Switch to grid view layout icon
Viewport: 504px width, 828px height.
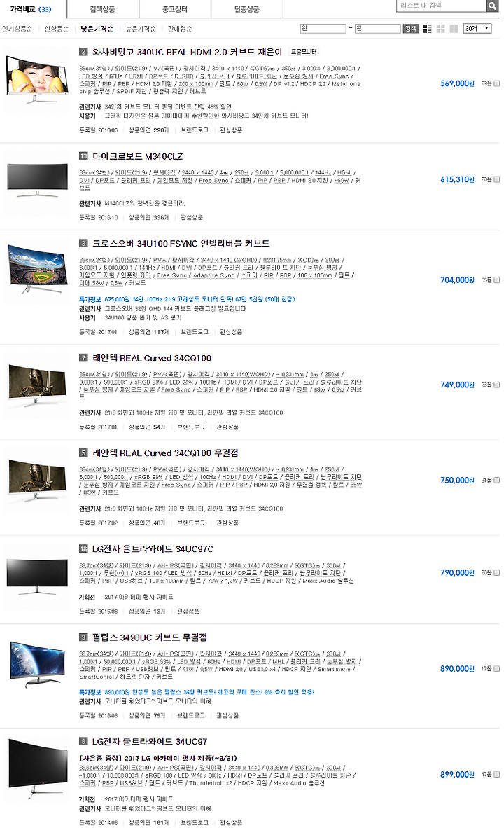pos(441,29)
